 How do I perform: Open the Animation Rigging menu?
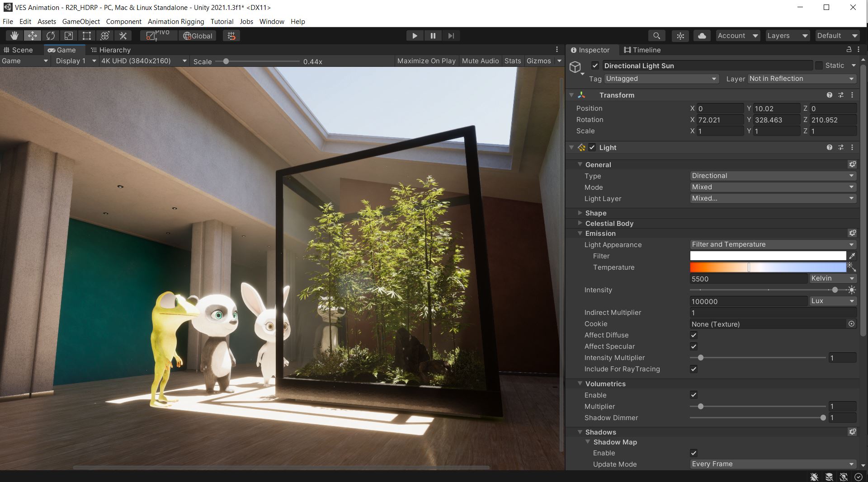point(175,21)
